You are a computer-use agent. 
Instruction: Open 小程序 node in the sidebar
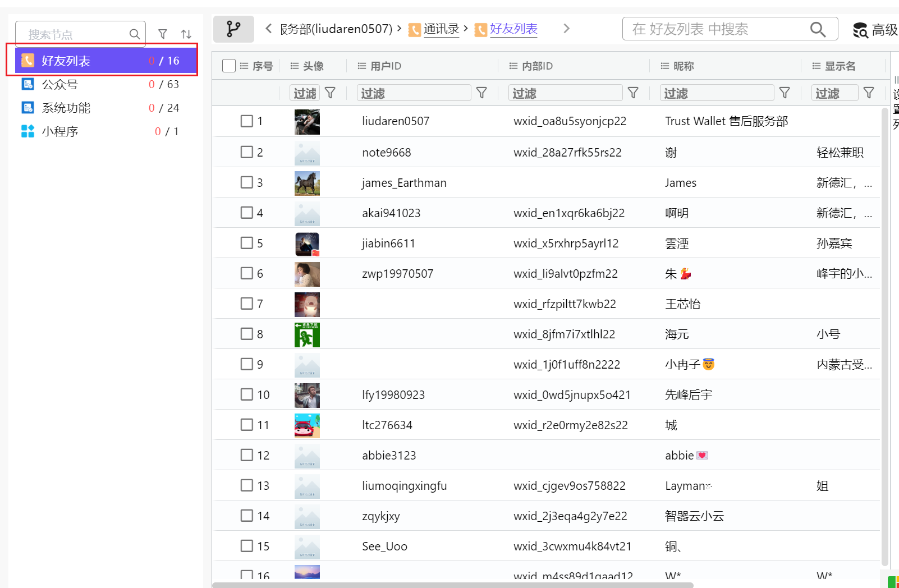click(x=59, y=131)
